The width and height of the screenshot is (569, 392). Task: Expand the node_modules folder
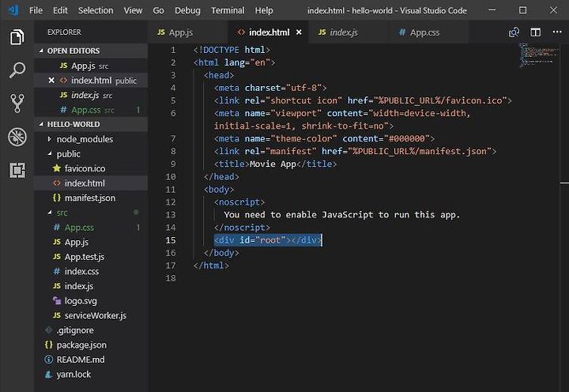click(49, 139)
